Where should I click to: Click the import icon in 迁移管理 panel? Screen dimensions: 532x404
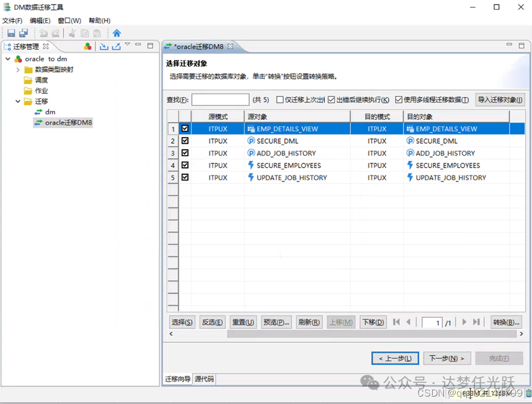pyautogui.click(x=104, y=46)
